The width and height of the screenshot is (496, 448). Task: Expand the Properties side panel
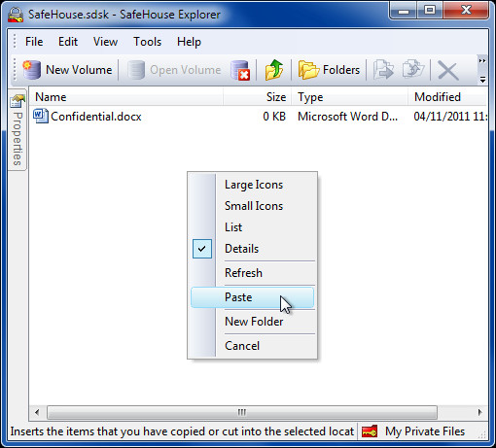(18, 129)
